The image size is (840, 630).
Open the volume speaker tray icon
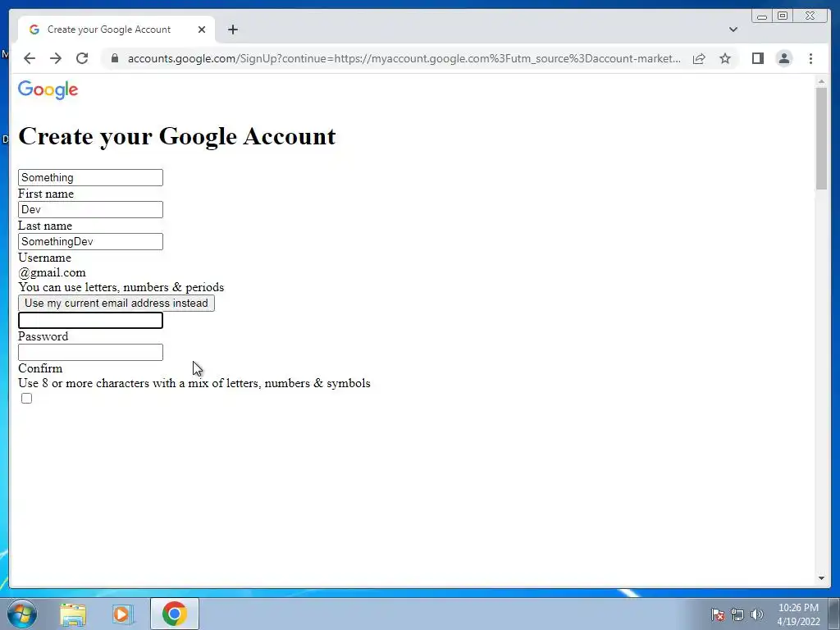(x=757, y=614)
